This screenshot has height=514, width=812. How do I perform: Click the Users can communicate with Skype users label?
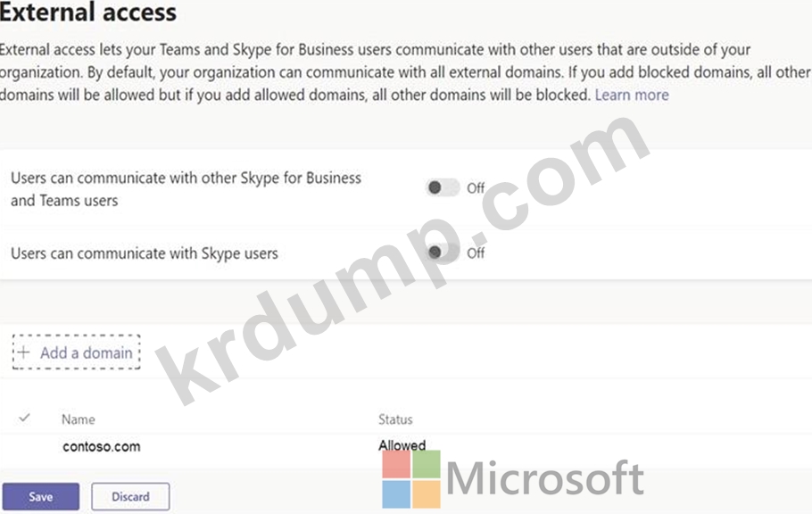[145, 253]
